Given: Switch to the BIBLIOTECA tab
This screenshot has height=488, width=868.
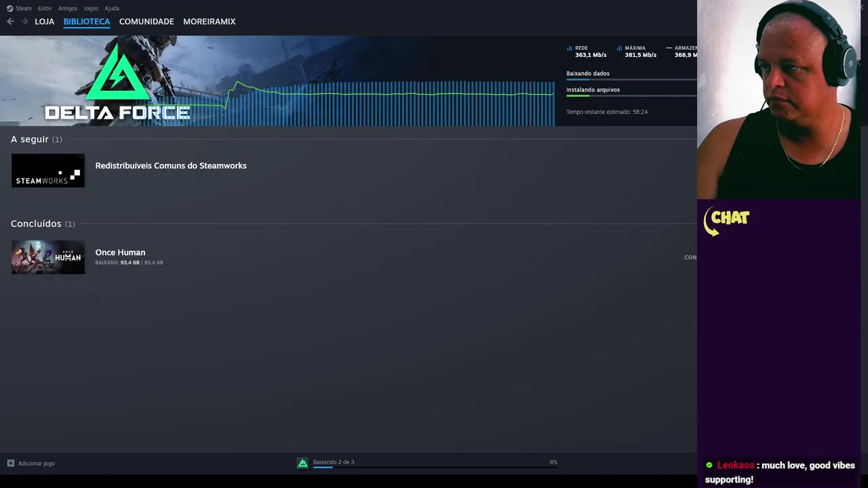Looking at the screenshot, I should pyautogui.click(x=87, y=22).
